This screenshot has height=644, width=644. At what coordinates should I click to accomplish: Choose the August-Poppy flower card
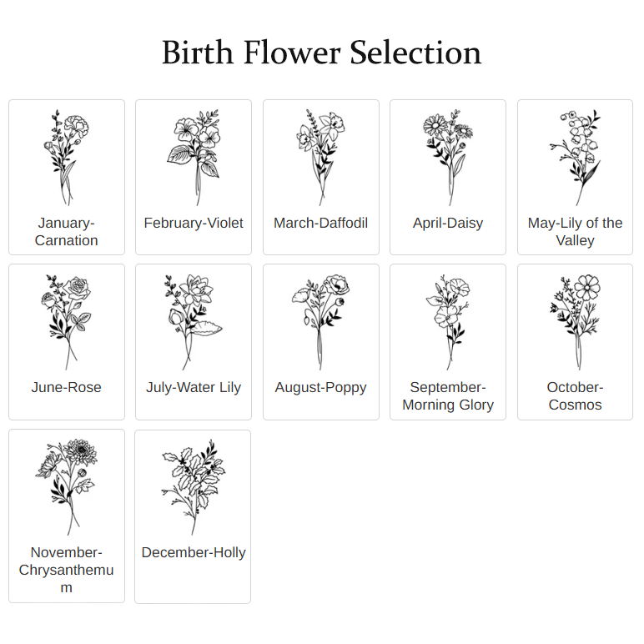pyautogui.click(x=321, y=342)
